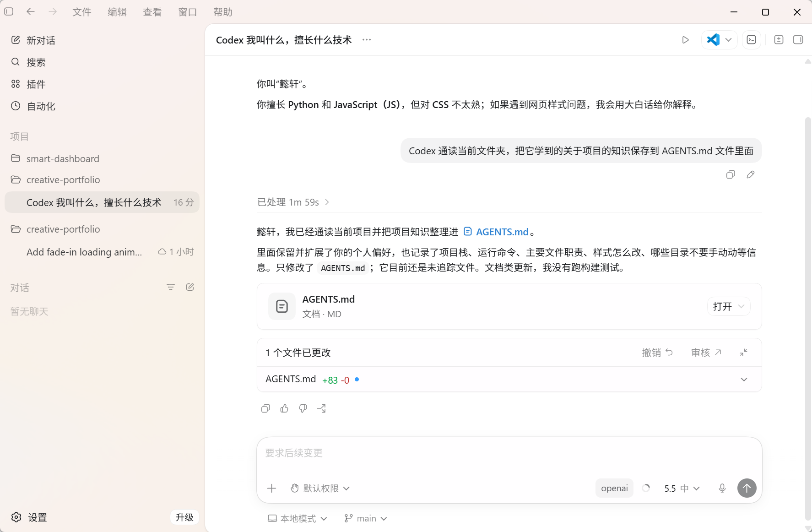Open the 默认权限 permissions dropdown
This screenshot has height=532, width=812.
point(320,489)
